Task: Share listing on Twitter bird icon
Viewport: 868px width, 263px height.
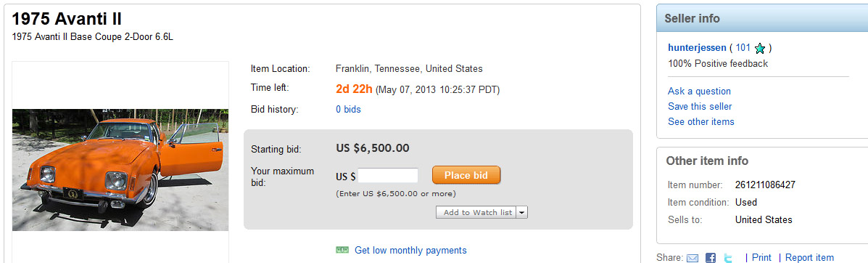Action: (729, 258)
